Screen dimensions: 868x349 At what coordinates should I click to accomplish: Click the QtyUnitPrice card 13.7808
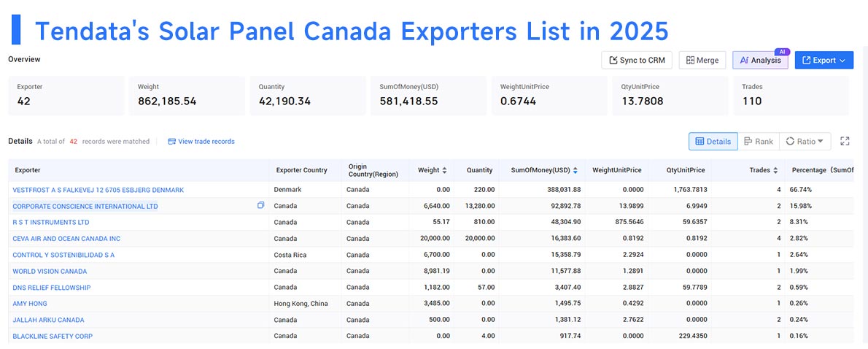point(670,96)
